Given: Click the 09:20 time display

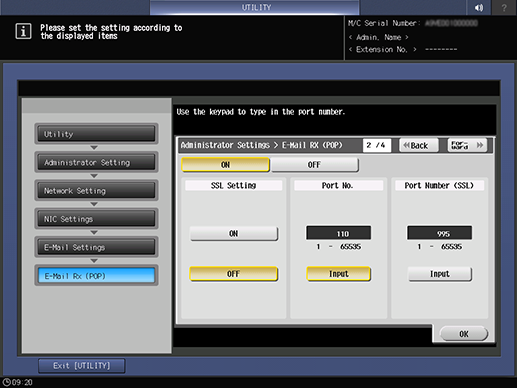Looking at the screenshot, I should click(x=22, y=382).
